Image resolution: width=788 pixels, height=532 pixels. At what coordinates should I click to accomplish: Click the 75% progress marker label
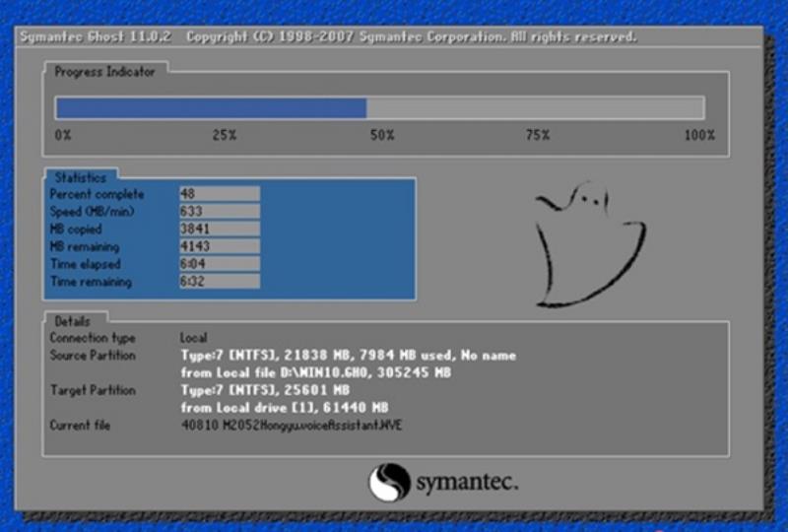[x=538, y=135]
